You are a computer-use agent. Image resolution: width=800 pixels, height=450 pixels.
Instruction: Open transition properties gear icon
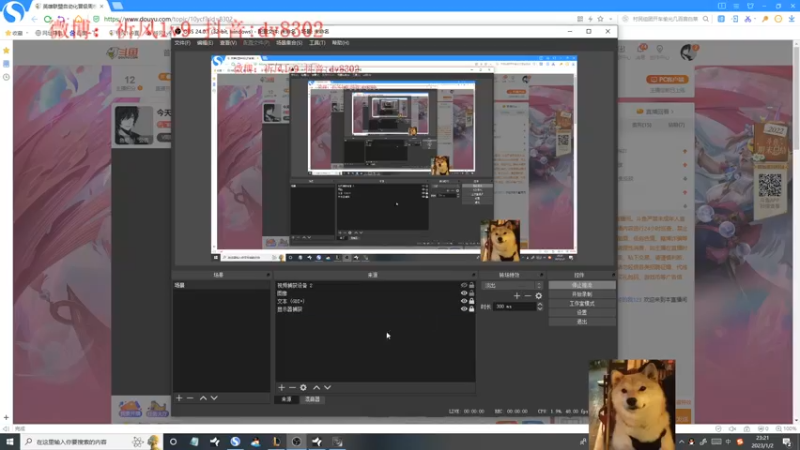(x=539, y=296)
